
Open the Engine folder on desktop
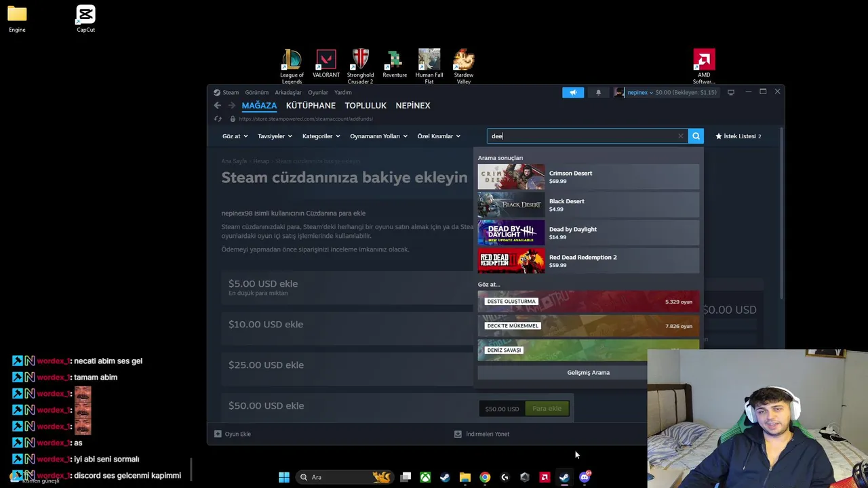point(17,19)
